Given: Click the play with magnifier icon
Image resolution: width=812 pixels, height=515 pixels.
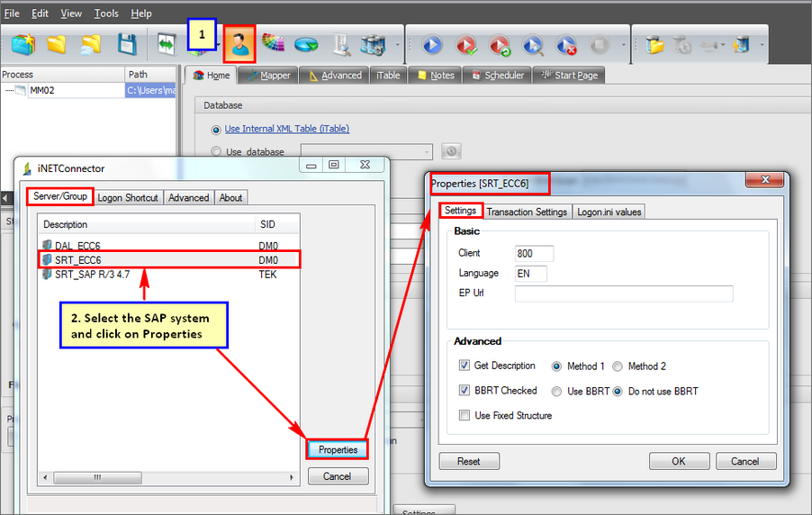Looking at the screenshot, I should [x=533, y=45].
